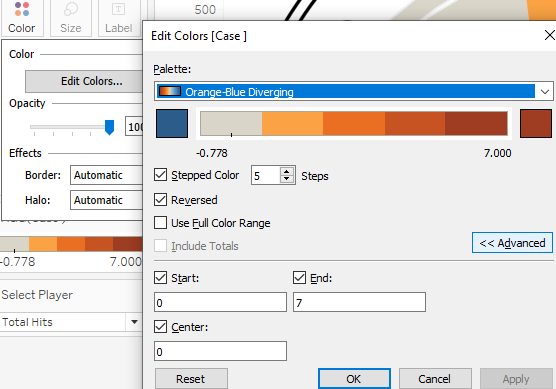Viewport: 556px width, 389px height.
Task: Toggle the Stepped Color checkbox
Action: 160,175
